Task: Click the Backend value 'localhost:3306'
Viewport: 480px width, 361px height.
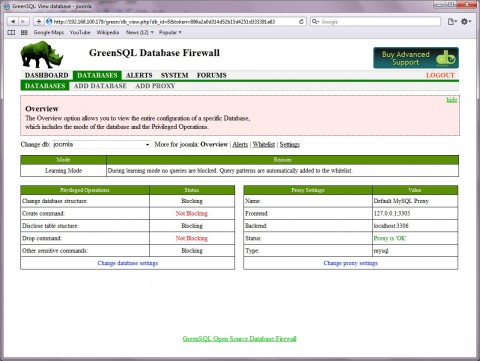Action: pyautogui.click(x=391, y=226)
